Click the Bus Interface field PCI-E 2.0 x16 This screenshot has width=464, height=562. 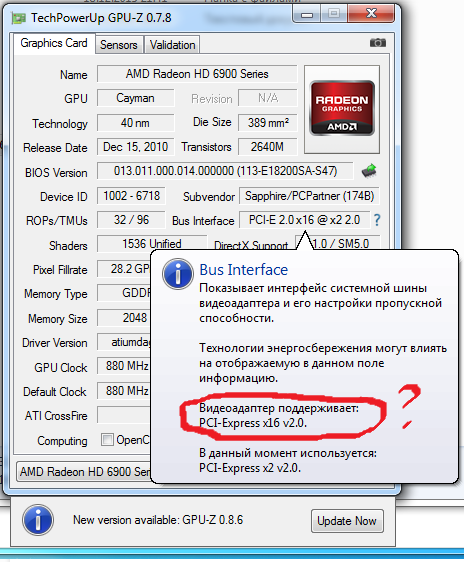click(x=305, y=220)
